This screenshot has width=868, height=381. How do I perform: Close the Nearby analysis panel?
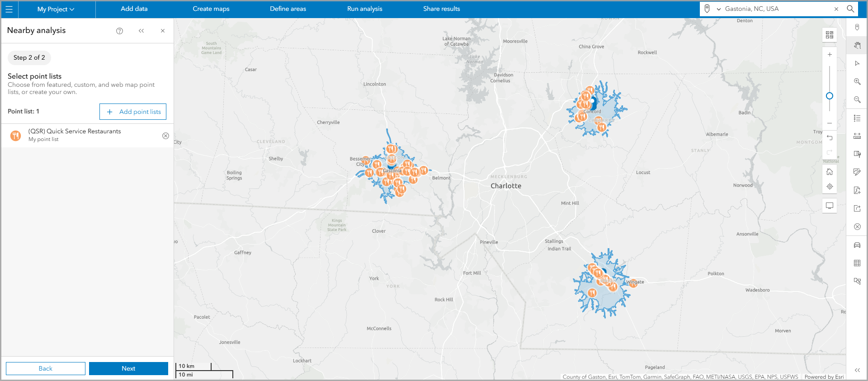[163, 31]
